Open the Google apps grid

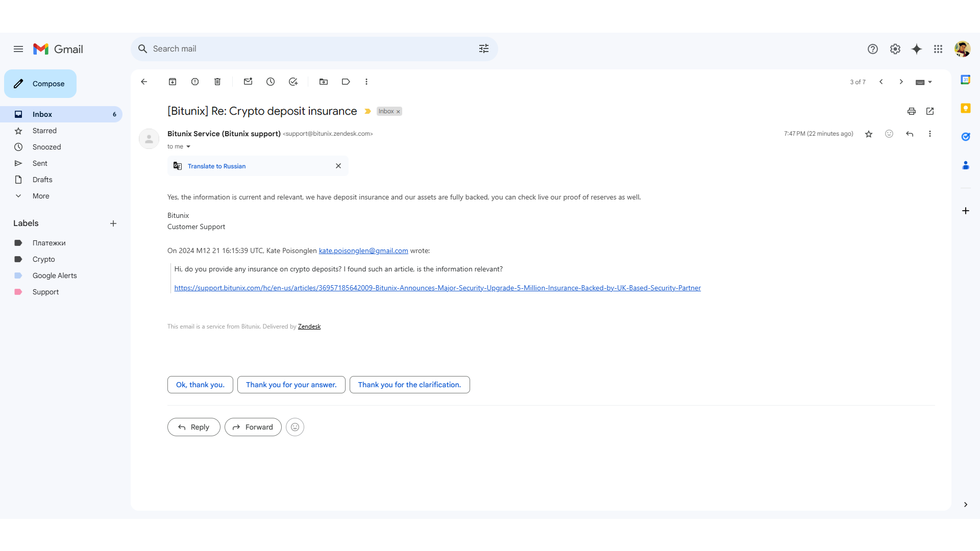point(938,49)
